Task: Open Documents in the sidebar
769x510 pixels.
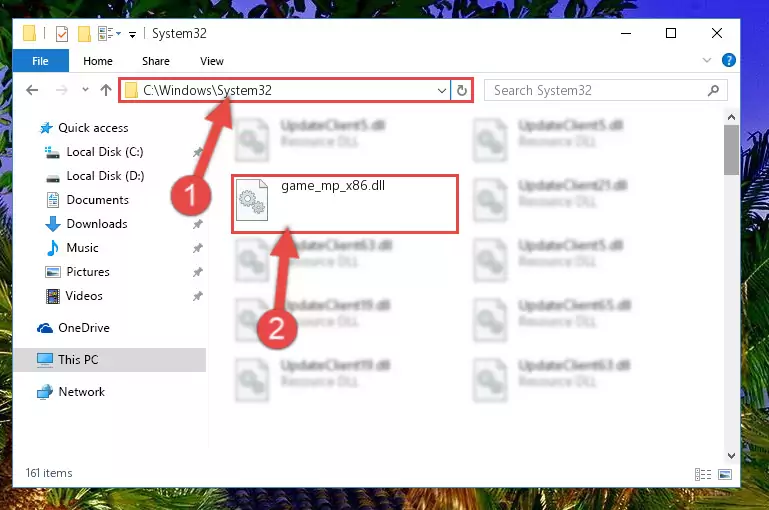Action: coord(97,200)
